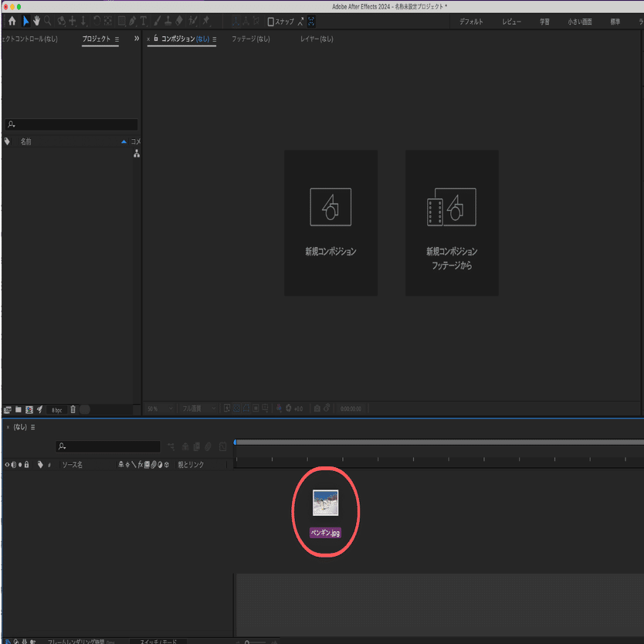Click the label tag icon in Project column header

click(7, 141)
